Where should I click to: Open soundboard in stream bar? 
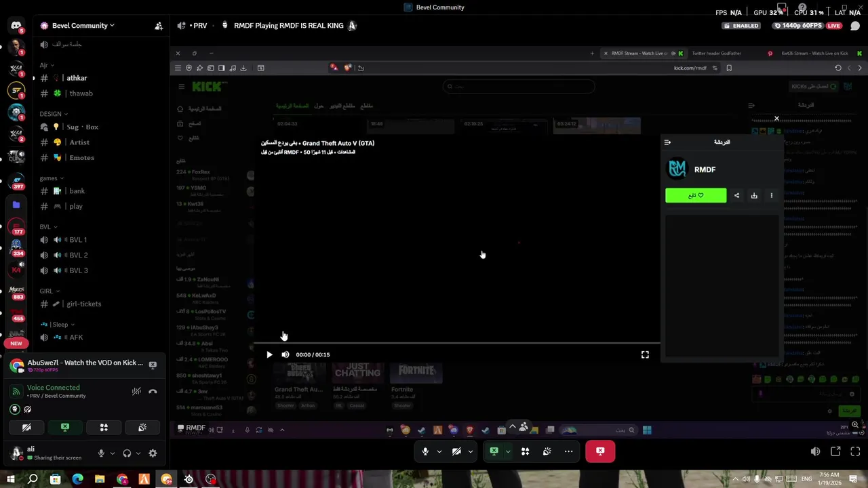click(x=547, y=451)
